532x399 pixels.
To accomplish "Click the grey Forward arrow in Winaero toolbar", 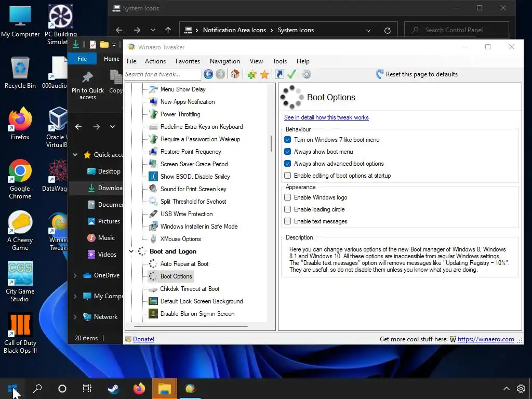I will 220,74.
